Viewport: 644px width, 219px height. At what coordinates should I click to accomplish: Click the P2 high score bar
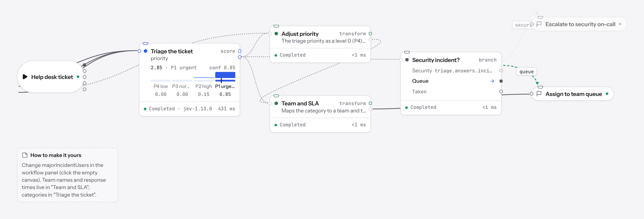tap(204, 78)
